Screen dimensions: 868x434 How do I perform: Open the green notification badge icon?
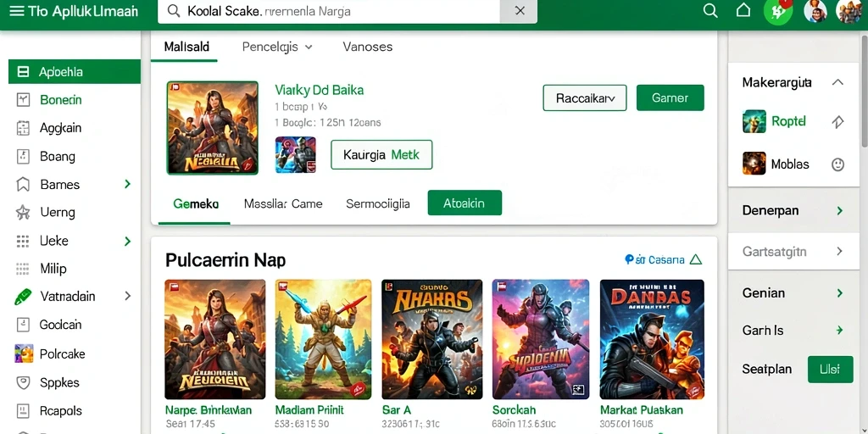778,12
